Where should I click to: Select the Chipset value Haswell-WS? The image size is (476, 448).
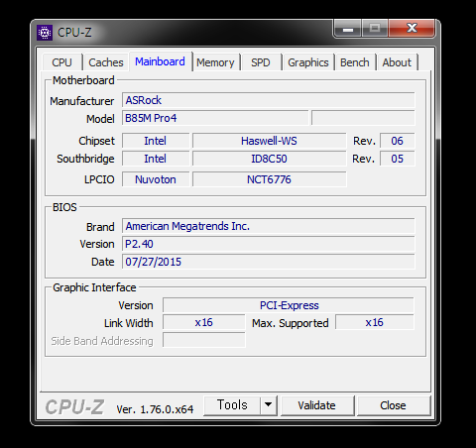[269, 141]
